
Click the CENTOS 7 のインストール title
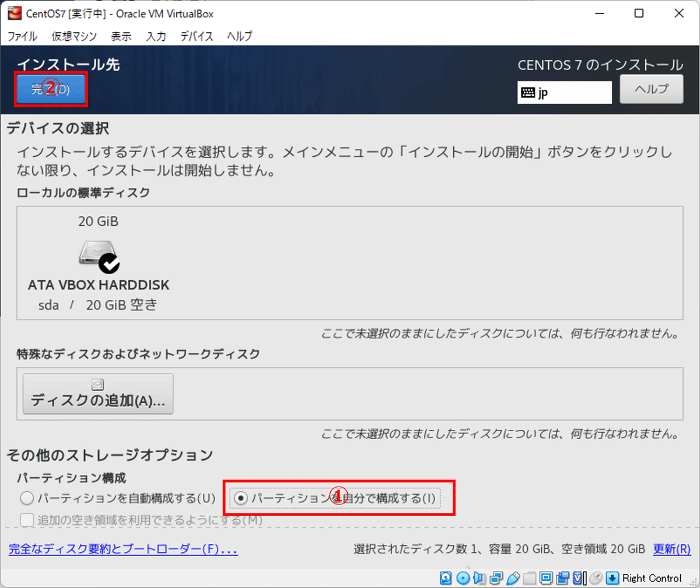(600, 64)
